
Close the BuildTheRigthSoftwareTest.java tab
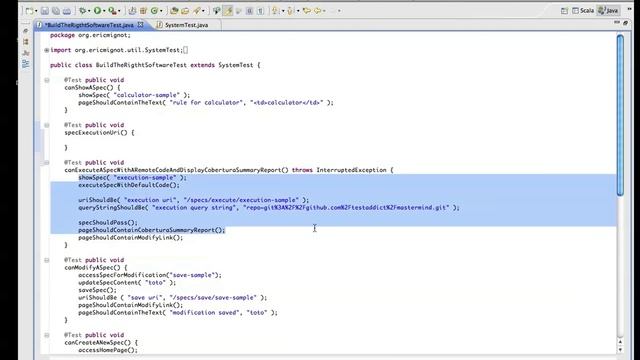(x=140, y=24)
